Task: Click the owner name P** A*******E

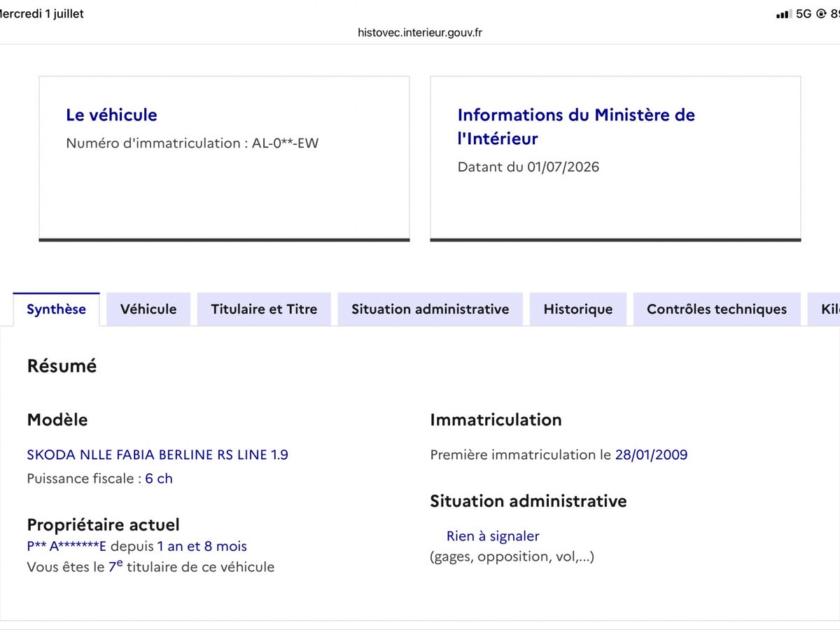Action: click(66, 546)
